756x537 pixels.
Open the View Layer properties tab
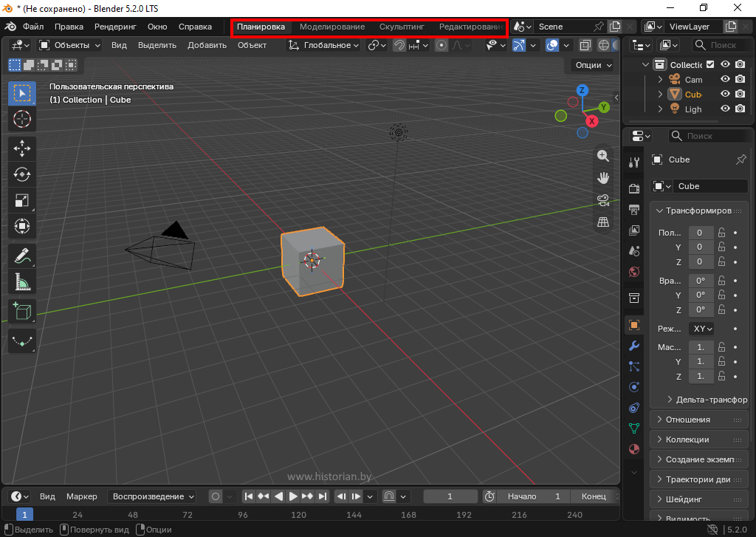pyautogui.click(x=634, y=230)
